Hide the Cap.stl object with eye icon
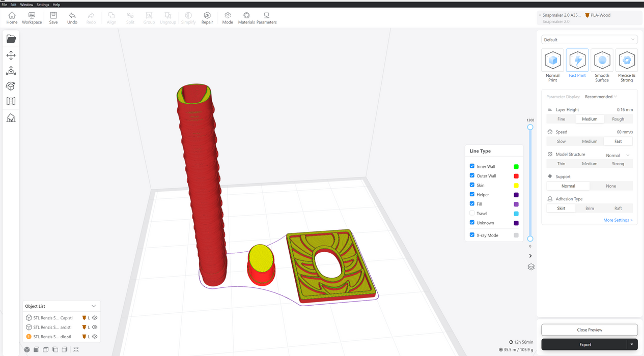The image size is (644, 356). (x=95, y=318)
